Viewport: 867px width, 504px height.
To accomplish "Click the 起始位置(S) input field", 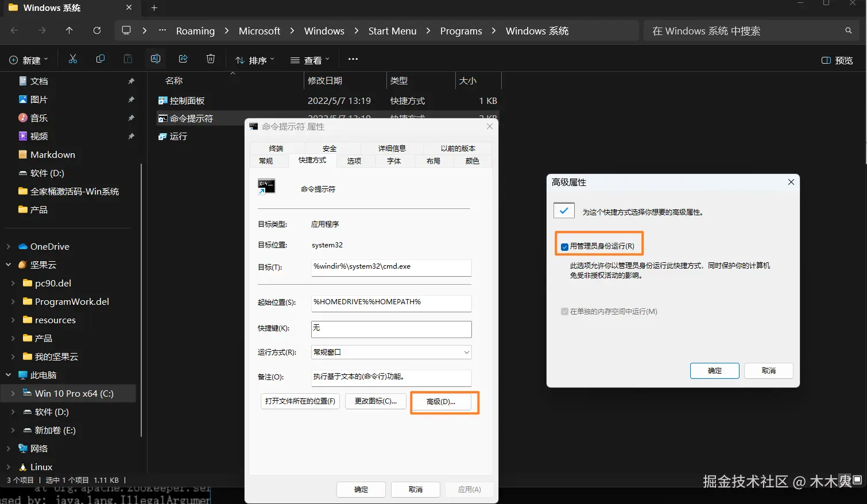I will [391, 303].
